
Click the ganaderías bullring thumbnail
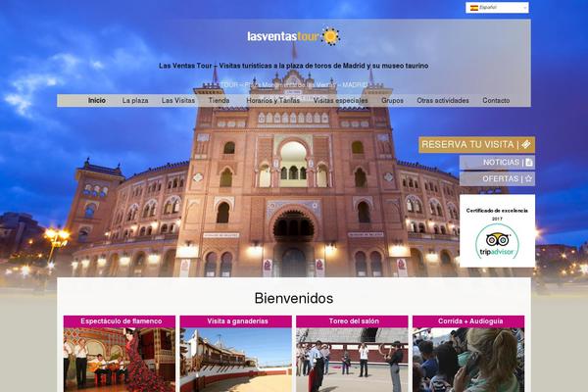point(236,360)
